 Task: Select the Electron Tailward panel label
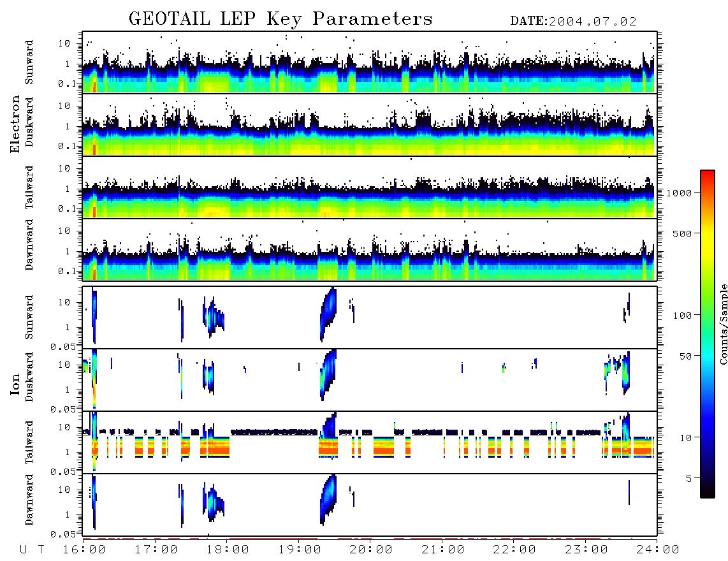(x=29, y=187)
